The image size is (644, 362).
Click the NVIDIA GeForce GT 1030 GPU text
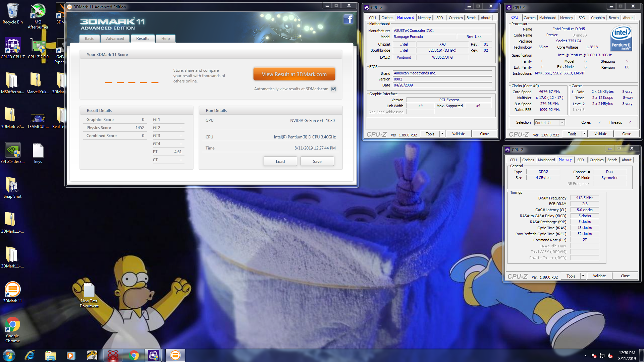click(312, 120)
